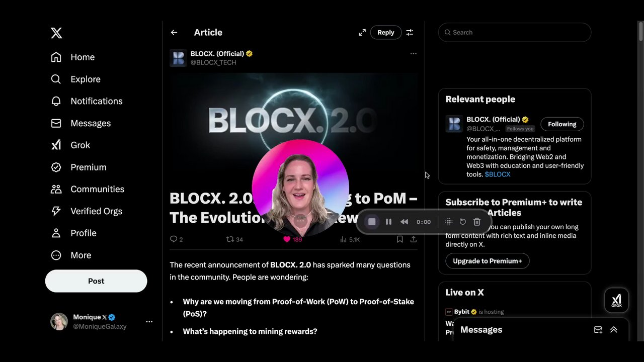Image resolution: width=644 pixels, height=362 pixels.
Task: Pause the screen recording
Action: point(388,222)
